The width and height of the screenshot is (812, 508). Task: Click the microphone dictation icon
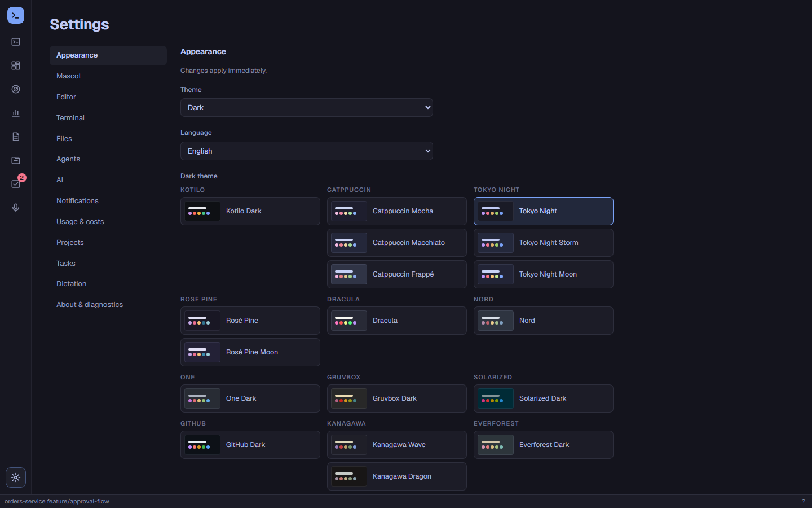pos(16,208)
